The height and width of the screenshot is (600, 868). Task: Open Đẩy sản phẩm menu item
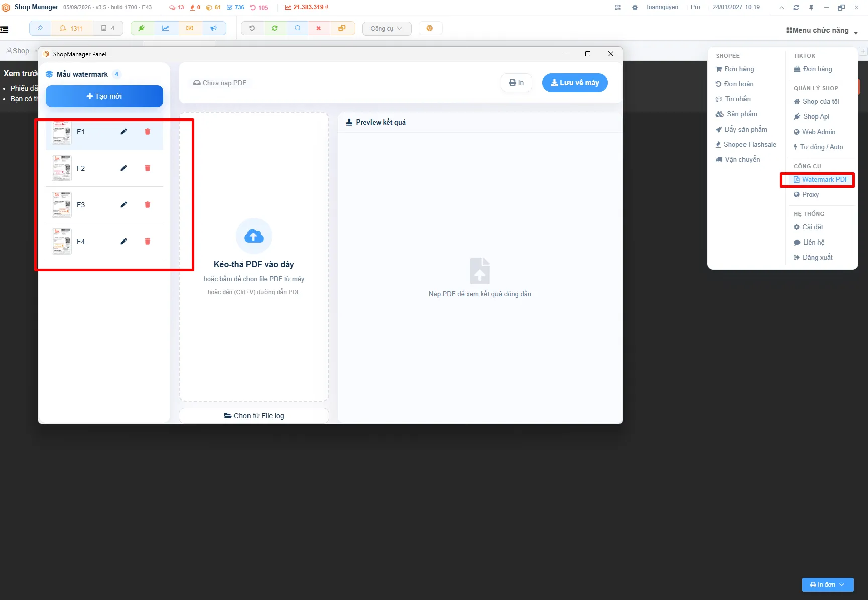pos(741,130)
